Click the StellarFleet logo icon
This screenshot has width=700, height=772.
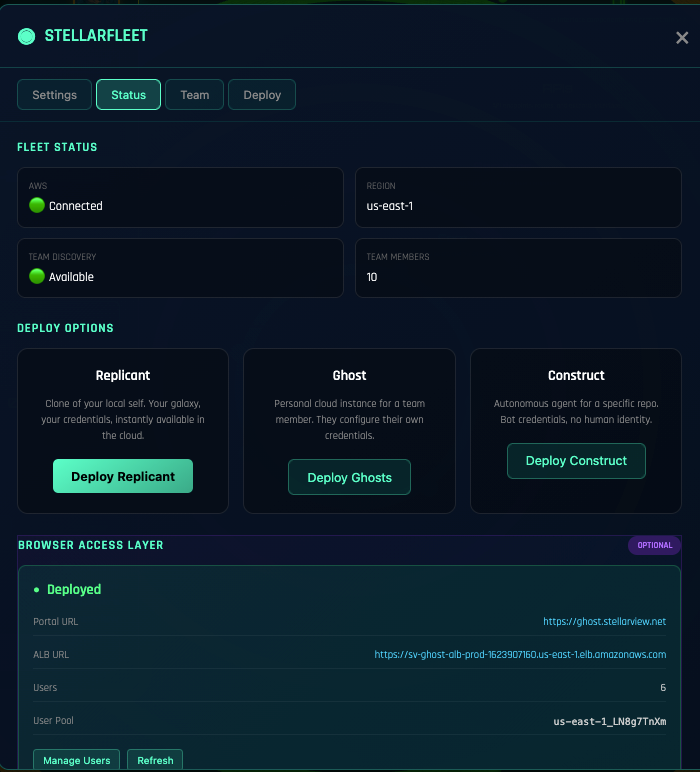point(26,36)
